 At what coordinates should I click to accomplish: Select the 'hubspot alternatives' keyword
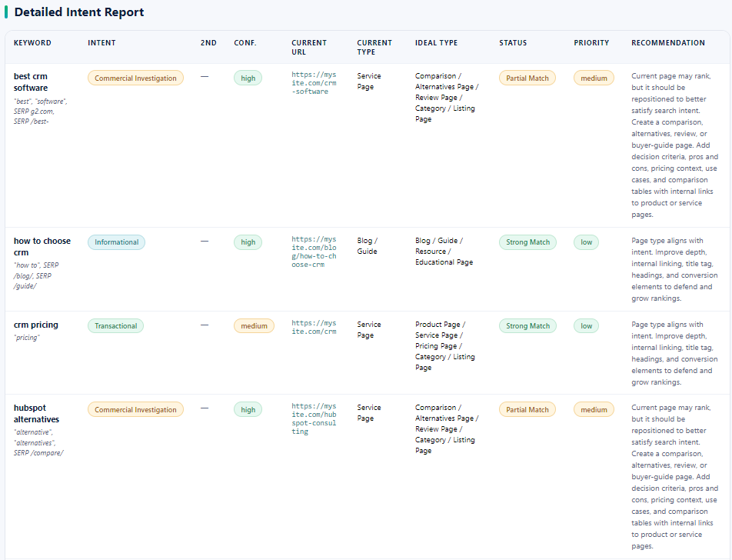(x=36, y=413)
